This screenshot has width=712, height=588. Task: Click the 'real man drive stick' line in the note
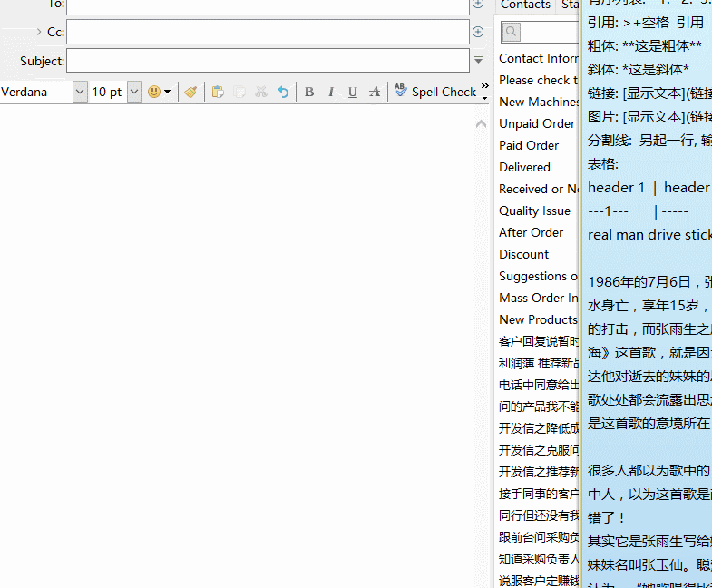point(649,235)
